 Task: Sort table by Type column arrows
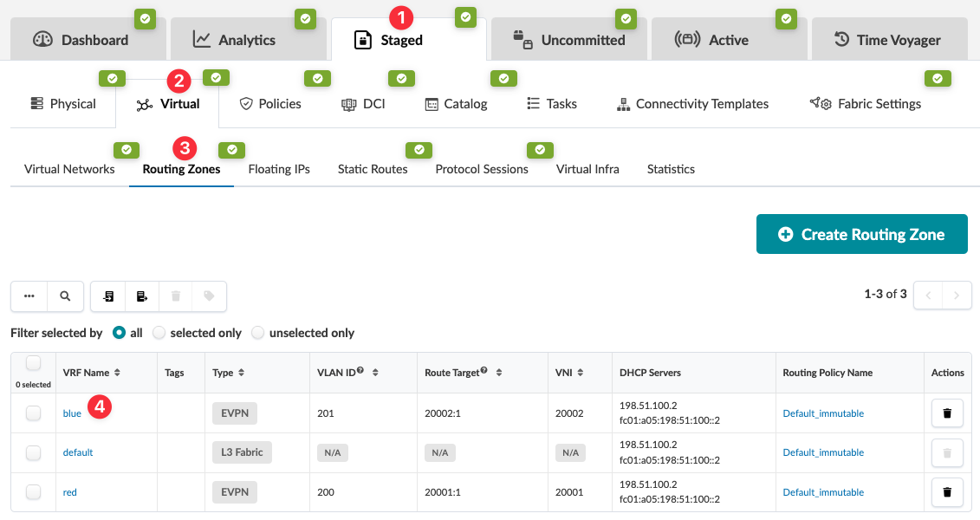240,373
